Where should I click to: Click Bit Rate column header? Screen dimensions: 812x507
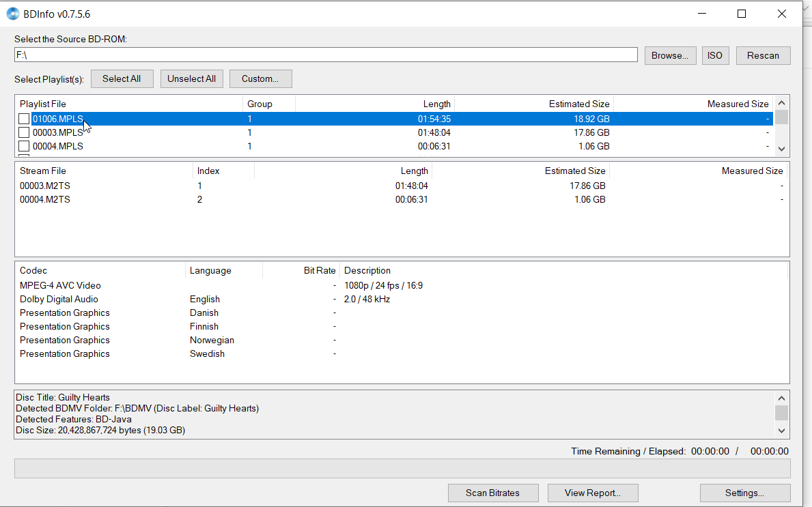[x=301, y=271]
